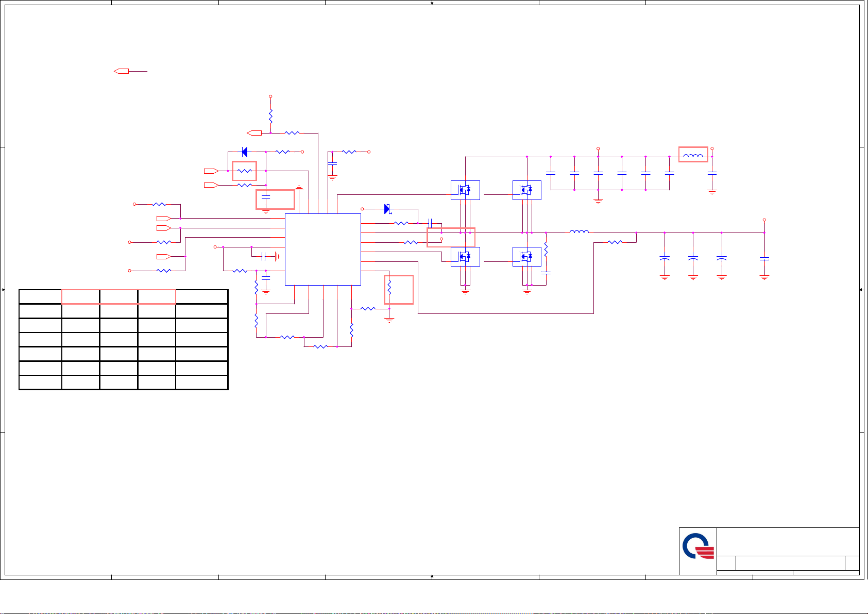This screenshot has width=868, height=614.
Task: Select the snubber resistor beside the bottom-right MOSFET
Action: [546, 250]
